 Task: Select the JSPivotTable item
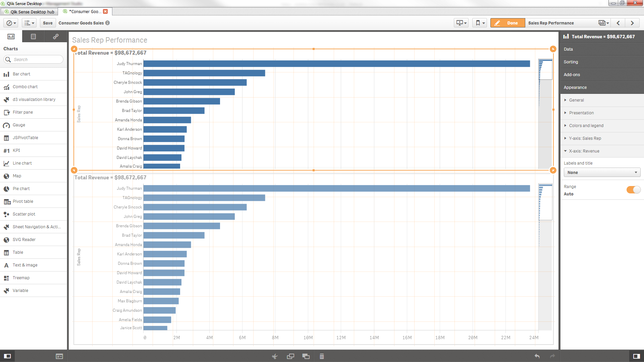[x=34, y=138]
